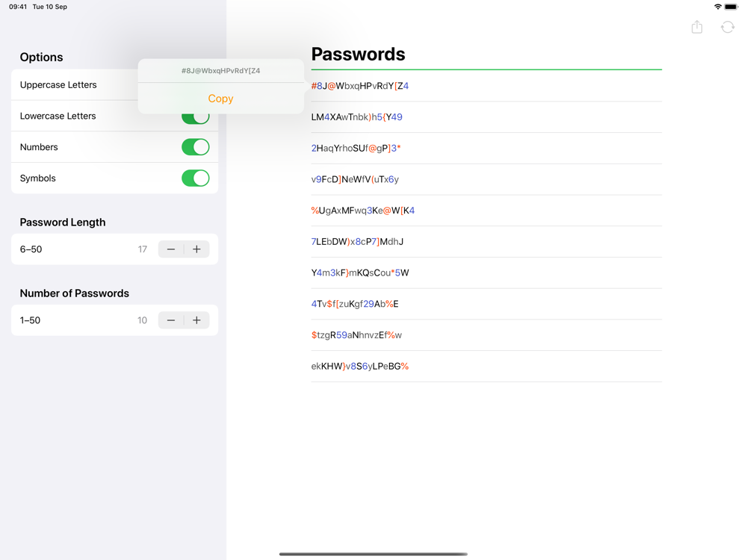The height and width of the screenshot is (560, 747).
Task: Tap the Passwords heading
Action: (x=359, y=55)
